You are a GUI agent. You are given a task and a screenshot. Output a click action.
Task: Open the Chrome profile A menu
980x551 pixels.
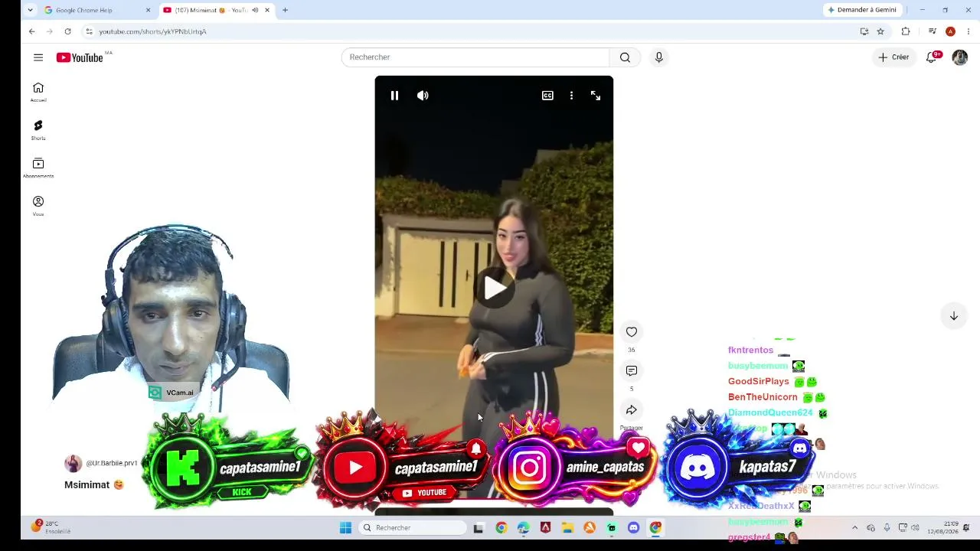[x=950, y=31]
